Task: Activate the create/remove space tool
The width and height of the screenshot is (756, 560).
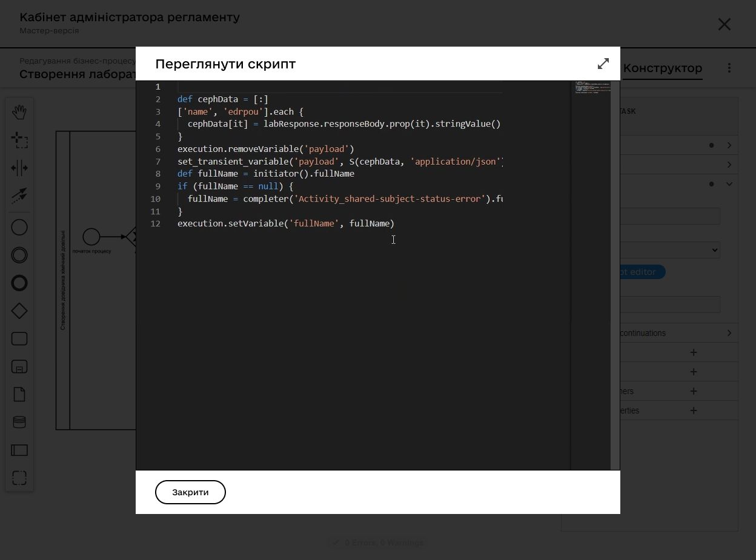Action: point(19,168)
